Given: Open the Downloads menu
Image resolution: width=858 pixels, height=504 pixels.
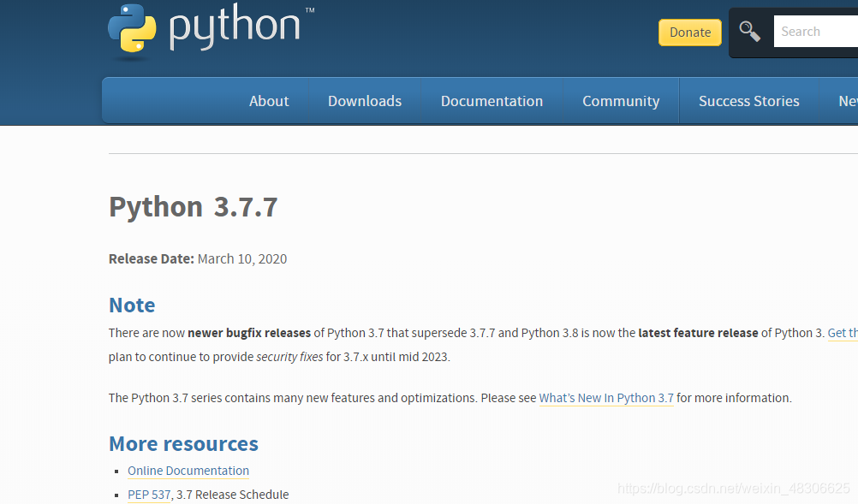Looking at the screenshot, I should 365,101.
